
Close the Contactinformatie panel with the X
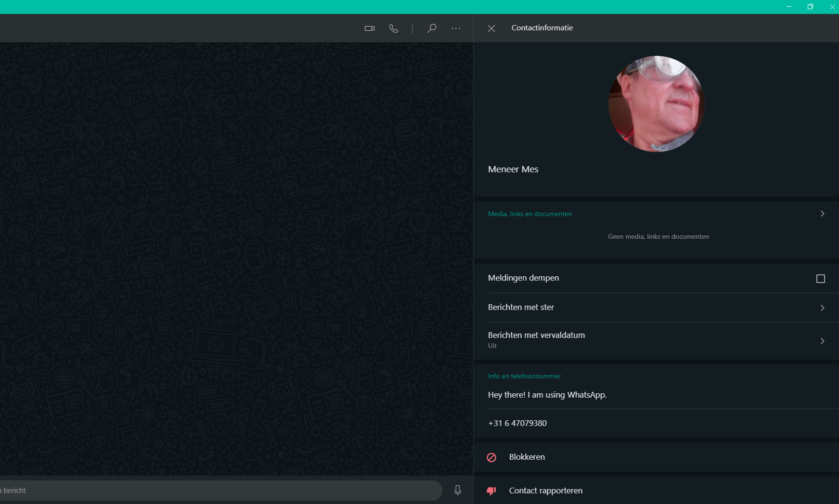pos(491,28)
